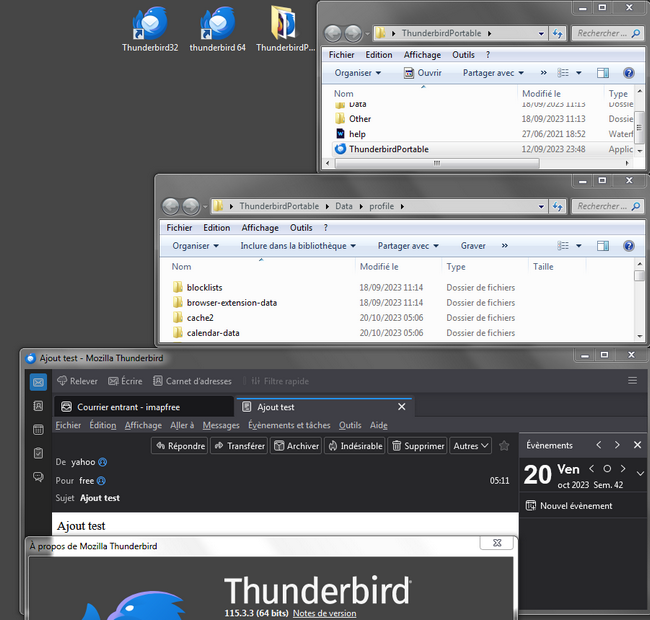Click Graver in profile window
Viewport: 650px width, 620px height.
coord(473,246)
